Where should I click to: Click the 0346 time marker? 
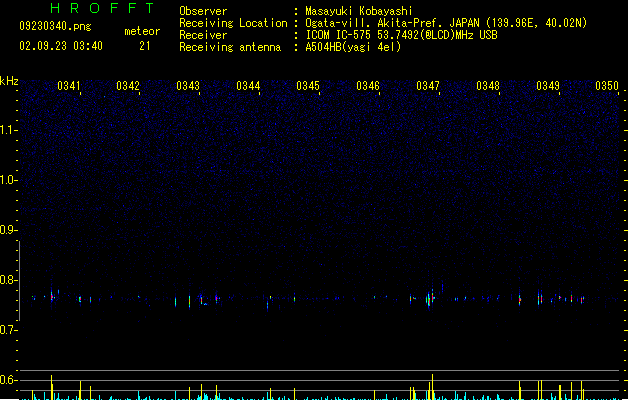pos(368,86)
